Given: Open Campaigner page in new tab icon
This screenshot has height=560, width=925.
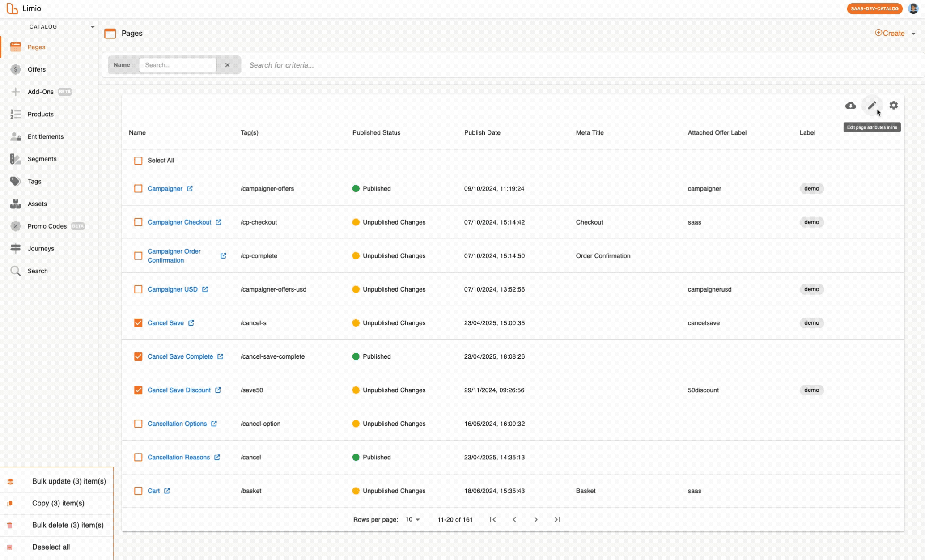Looking at the screenshot, I should click(190, 189).
